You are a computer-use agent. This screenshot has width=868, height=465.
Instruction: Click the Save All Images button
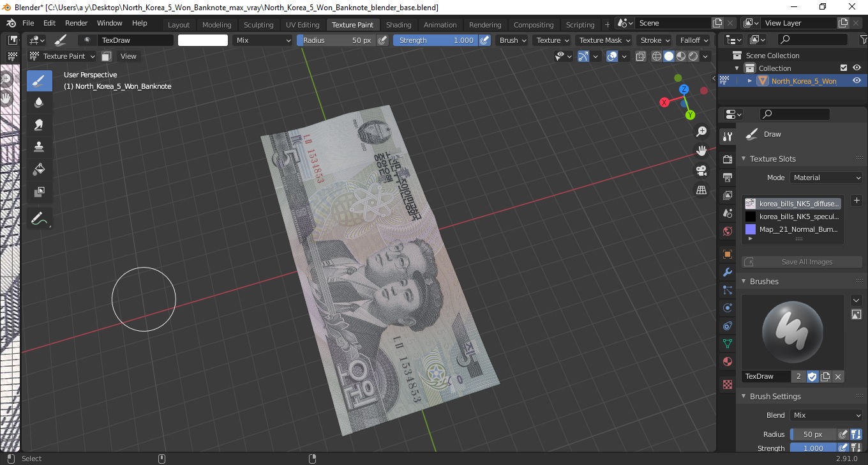point(802,262)
